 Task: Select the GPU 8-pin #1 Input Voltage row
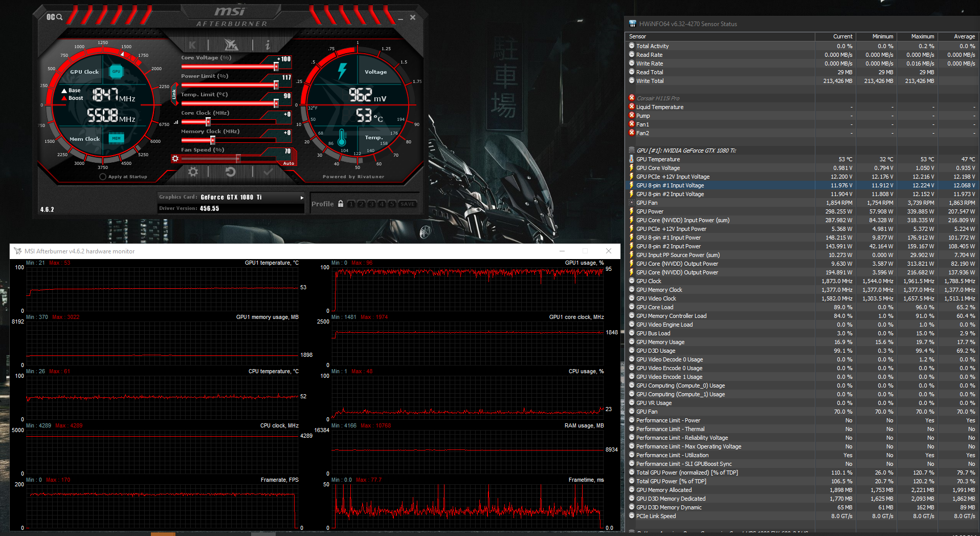tap(670, 185)
